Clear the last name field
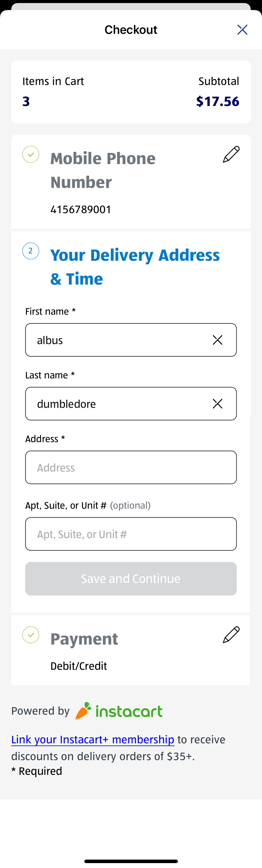 (217, 403)
